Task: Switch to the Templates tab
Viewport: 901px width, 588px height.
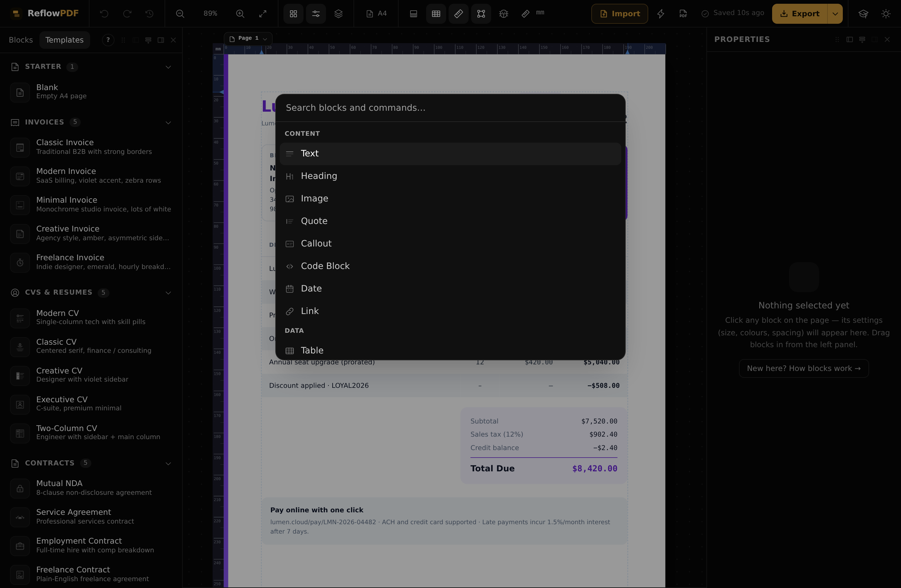Action: tap(64, 40)
